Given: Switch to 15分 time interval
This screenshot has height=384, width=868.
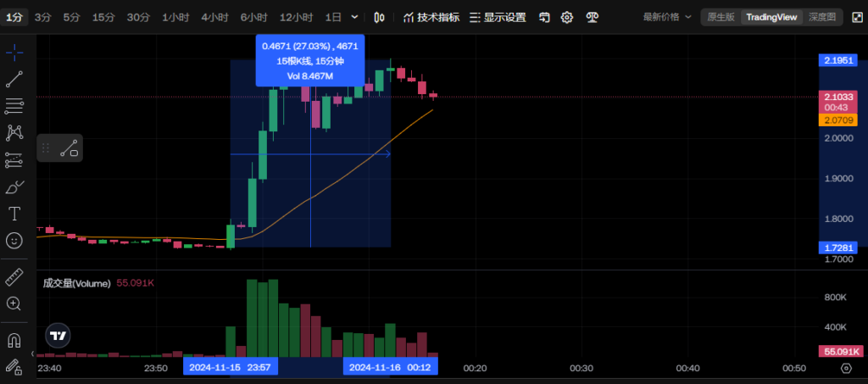Looking at the screenshot, I should click(103, 17).
